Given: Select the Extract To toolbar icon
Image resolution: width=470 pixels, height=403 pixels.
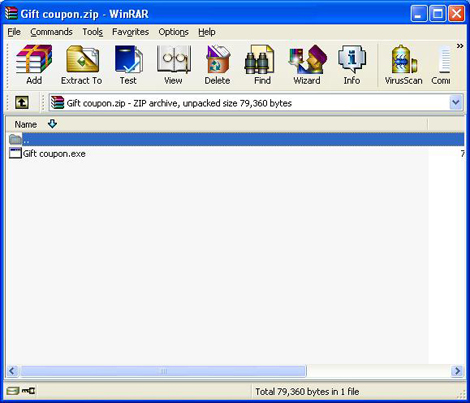Looking at the screenshot, I should 82,65.
